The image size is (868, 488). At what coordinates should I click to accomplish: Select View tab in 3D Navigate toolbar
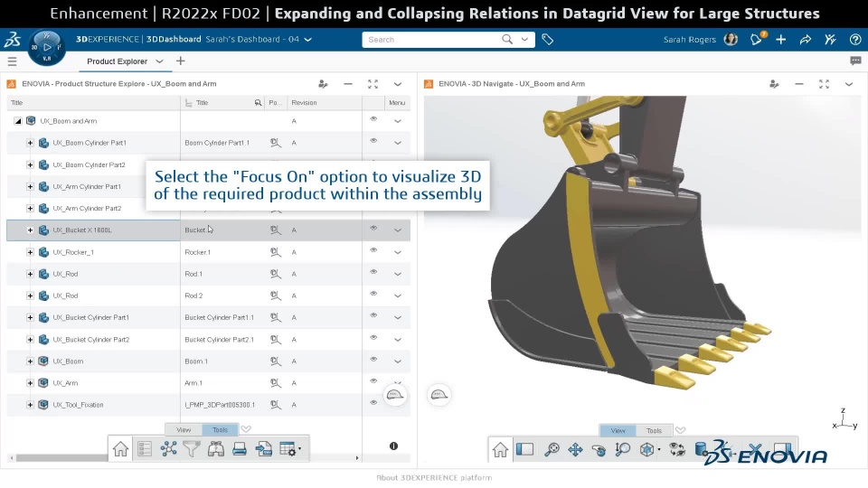[618, 430]
